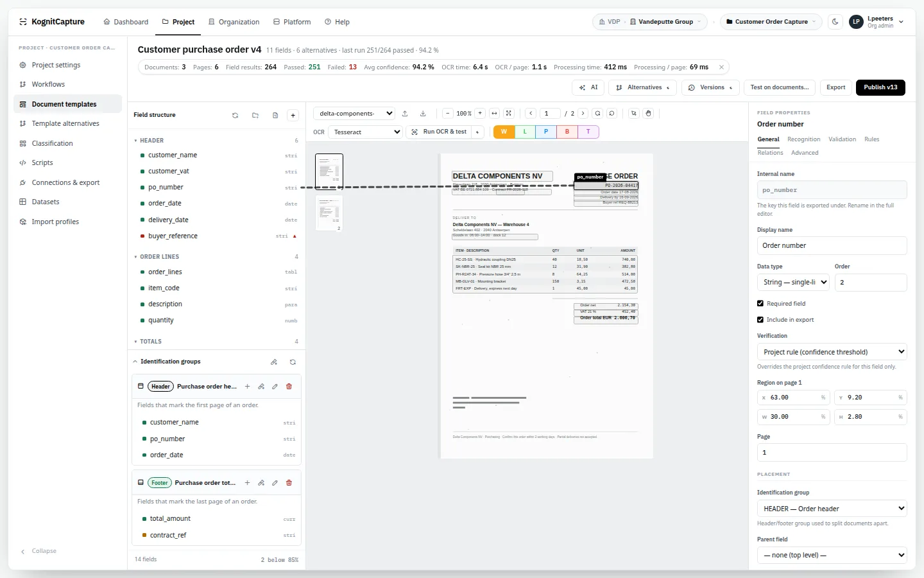Screen dimensions: 924x578
Task: Click the Export button
Action: [x=835, y=87]
